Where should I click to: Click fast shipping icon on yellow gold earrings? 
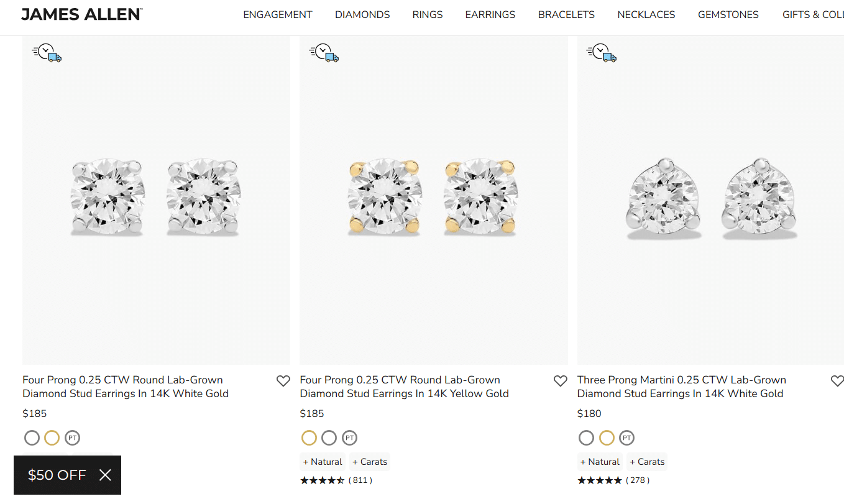[x=324, y=53]
